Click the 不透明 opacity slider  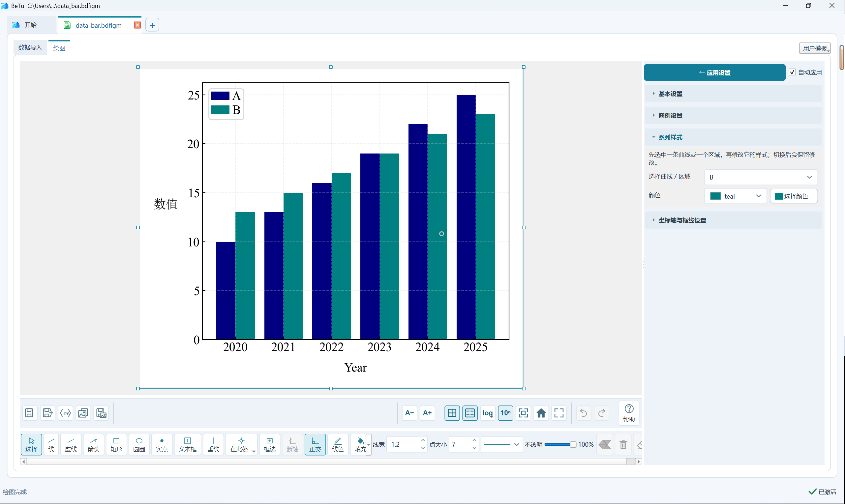(560, 444)
